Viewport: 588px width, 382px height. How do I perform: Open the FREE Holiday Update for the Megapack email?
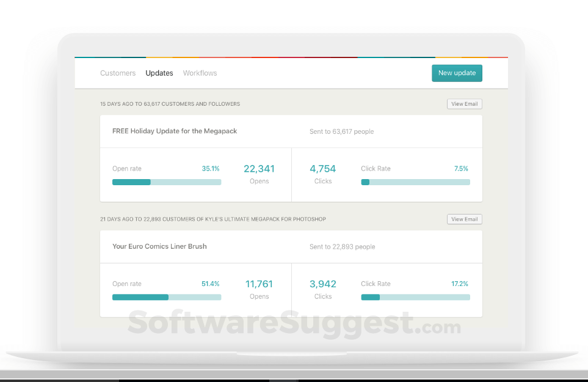tap(173, 131)
